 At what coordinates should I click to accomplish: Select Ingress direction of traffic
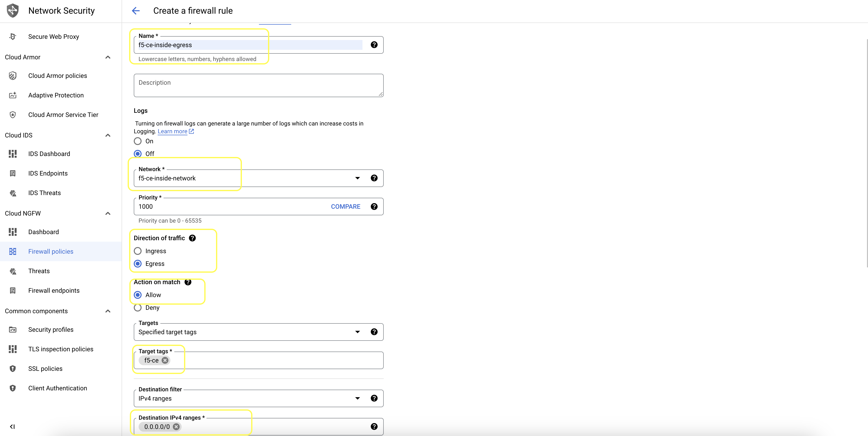coord(138,251)
